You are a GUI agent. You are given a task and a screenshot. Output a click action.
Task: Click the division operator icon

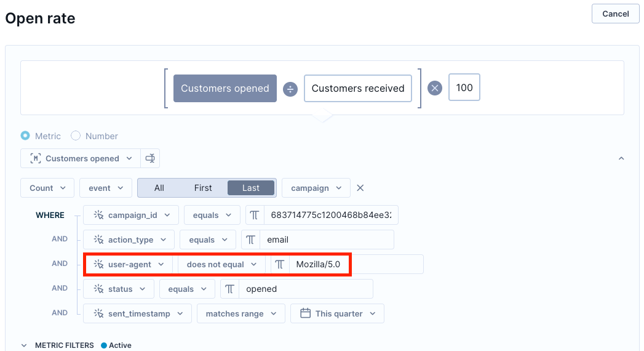click(x=290, y=89)
